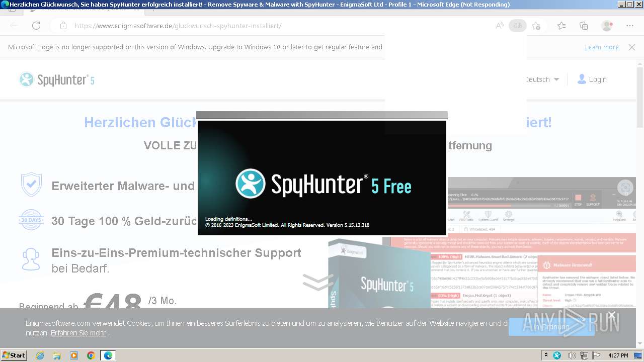Open the Action Center flag icon
Image resolution: width=644 pixels, height=362 pixels.
coord(596,355)
